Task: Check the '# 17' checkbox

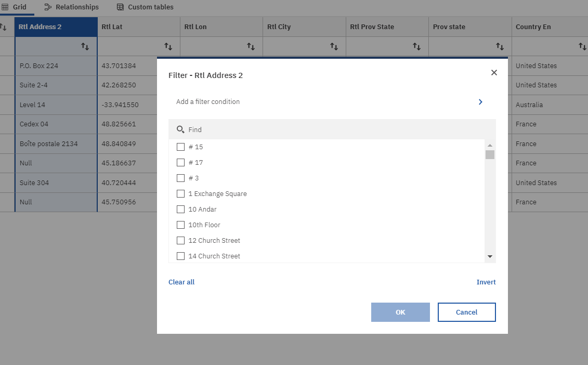Action: click(180, 162)
